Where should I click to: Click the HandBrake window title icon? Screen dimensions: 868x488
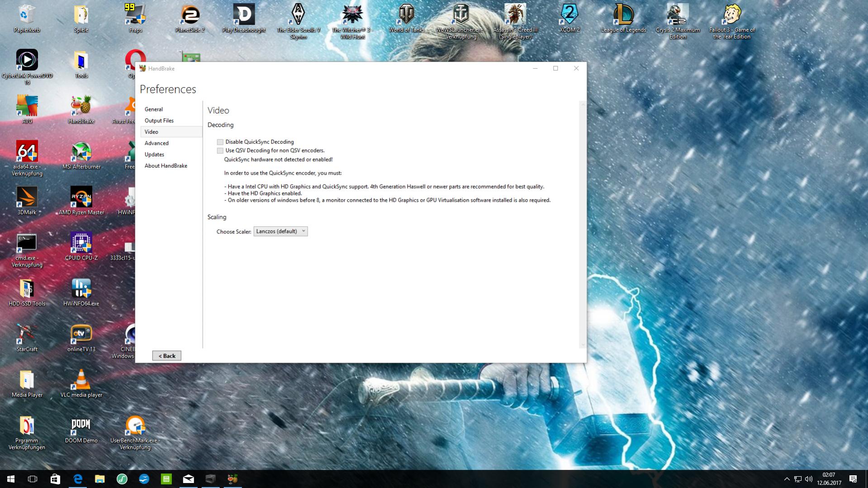(x=142, y=68)
